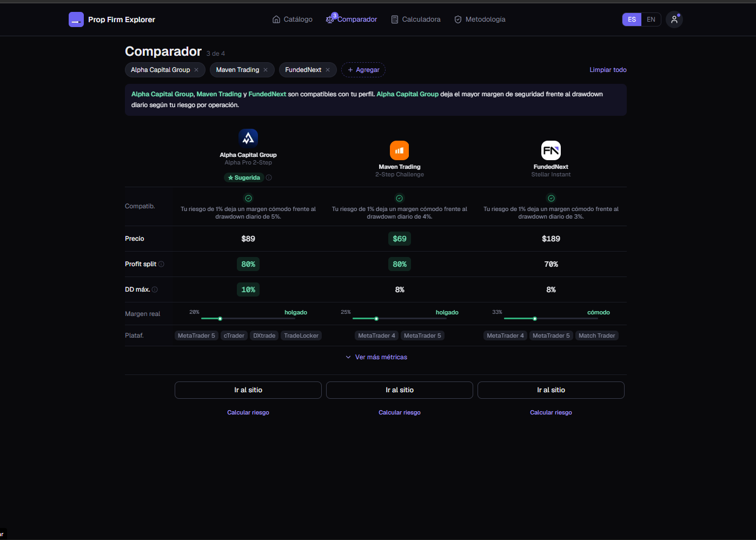Click the Prop Firm Explorer logo icon

(76, 19)
